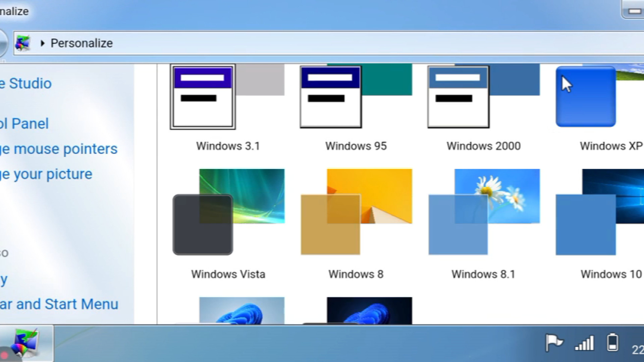Screen dimensions: 644x362
Task: Select the Windows 95 theme thumbnail
Action: pos(356,96)
